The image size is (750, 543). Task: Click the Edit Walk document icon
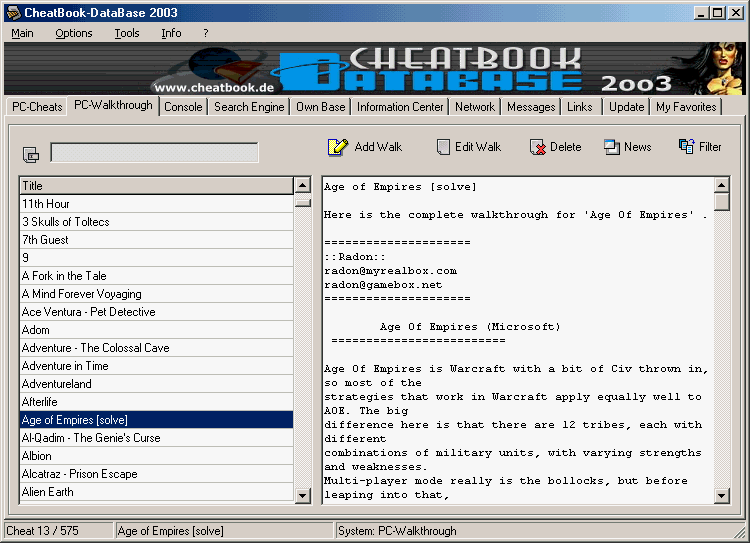tap(443, 147)
